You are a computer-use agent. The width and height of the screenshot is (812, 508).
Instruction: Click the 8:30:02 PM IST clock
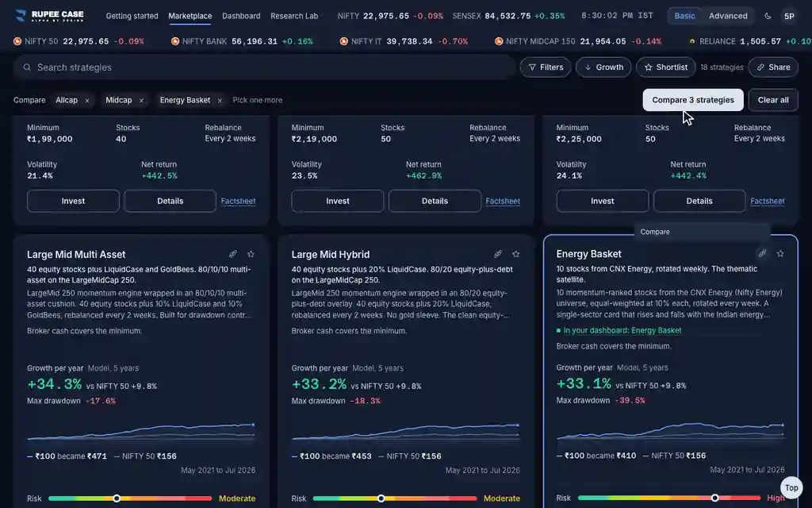click(x=617, y=16)
